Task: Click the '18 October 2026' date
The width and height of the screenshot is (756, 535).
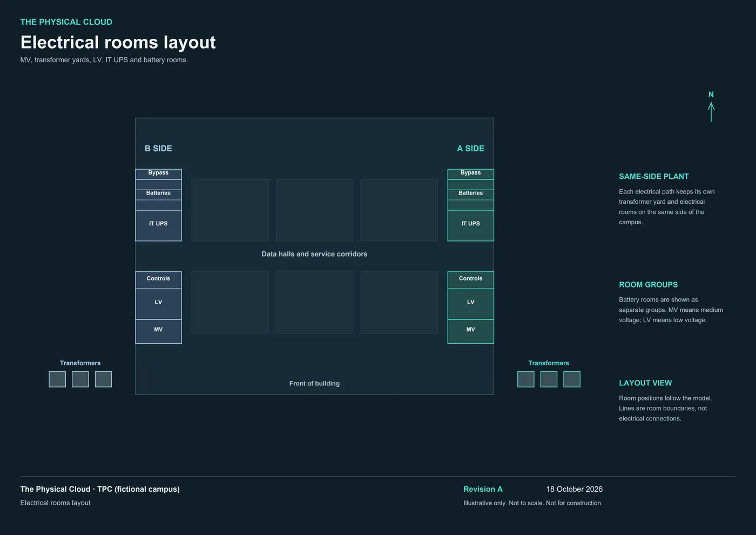Action: [575, 489]
